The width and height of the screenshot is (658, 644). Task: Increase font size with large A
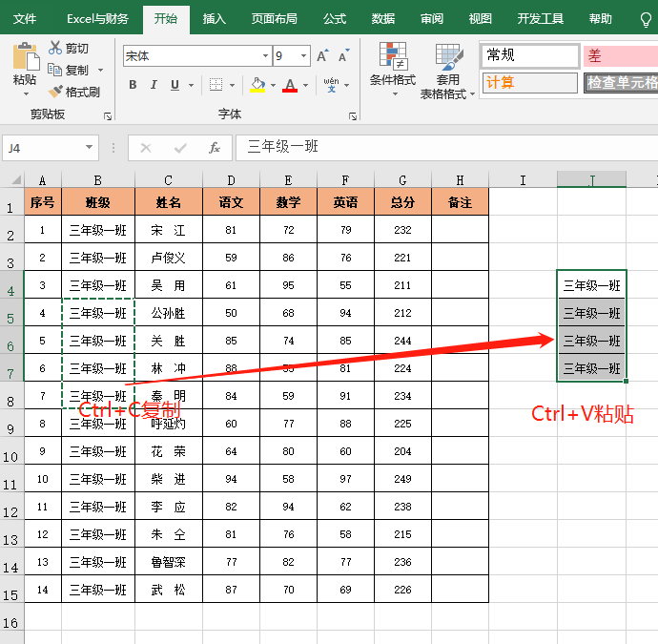coord(322,56)
